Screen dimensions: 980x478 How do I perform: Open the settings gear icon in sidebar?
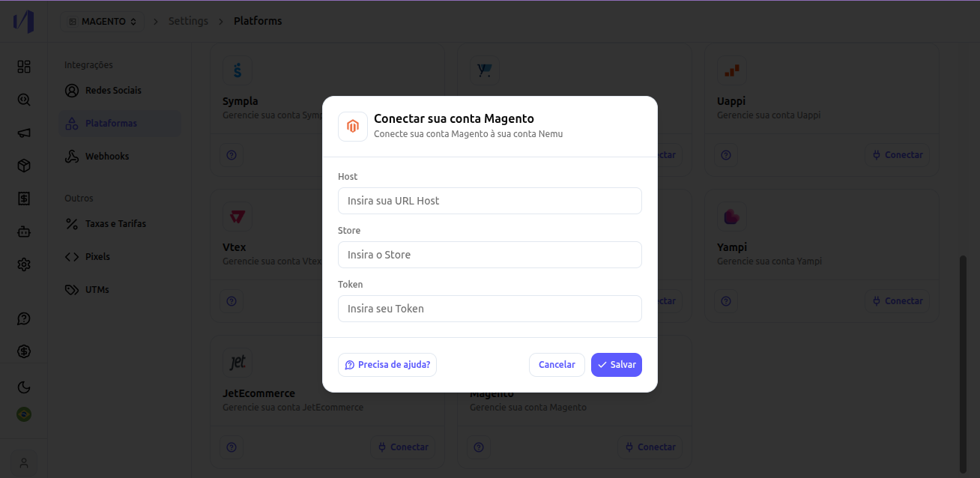[x=24, y=264]
